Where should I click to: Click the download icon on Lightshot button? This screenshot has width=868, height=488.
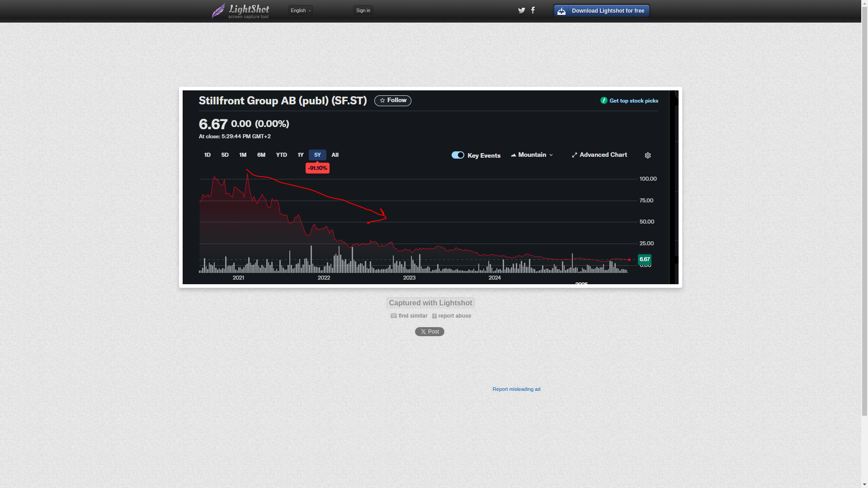pyautogui.click(x=561, y=11)
